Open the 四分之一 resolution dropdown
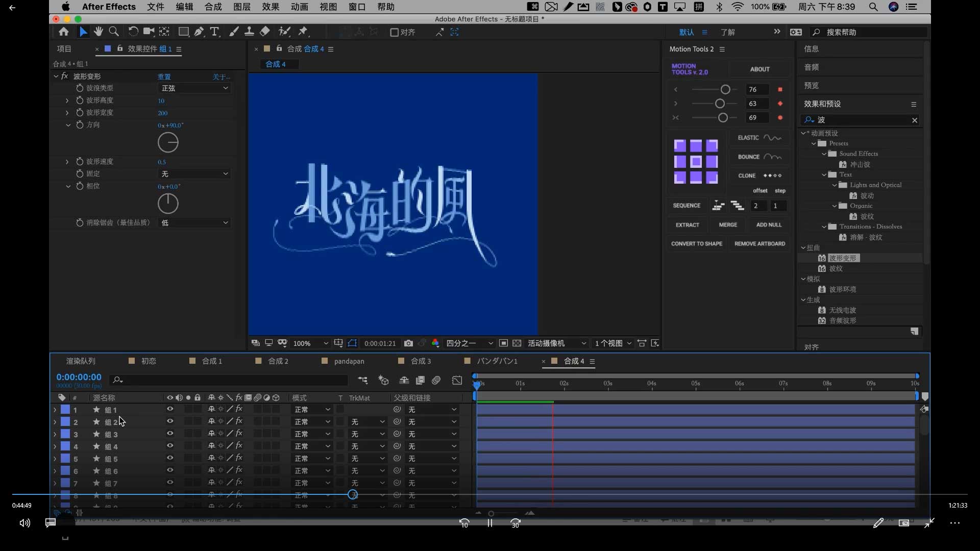Viewport: 980px width, 551px height. [x=469, y=343]
